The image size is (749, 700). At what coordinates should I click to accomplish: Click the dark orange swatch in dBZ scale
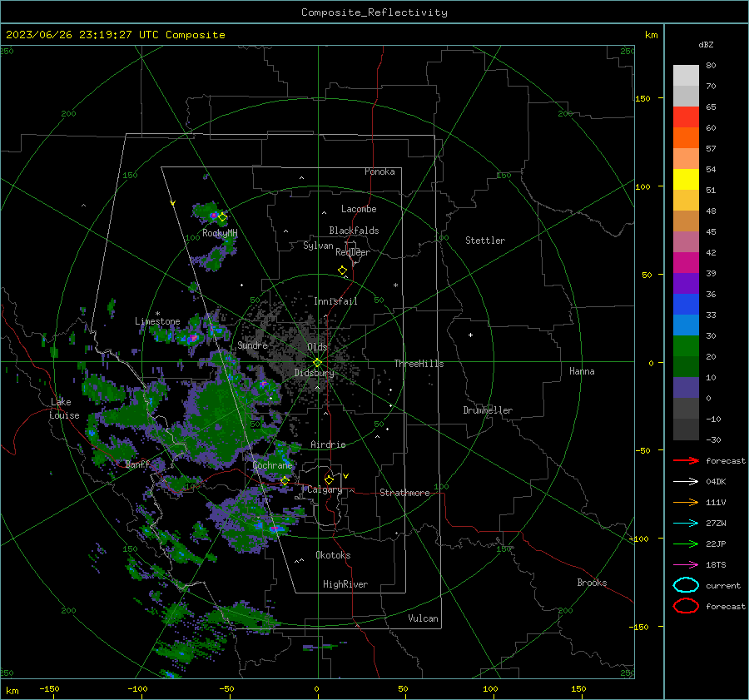tap(686, 138)
